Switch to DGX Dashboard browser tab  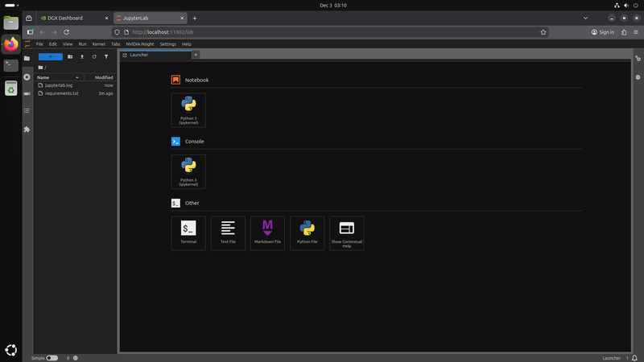[x=74, y=18]
